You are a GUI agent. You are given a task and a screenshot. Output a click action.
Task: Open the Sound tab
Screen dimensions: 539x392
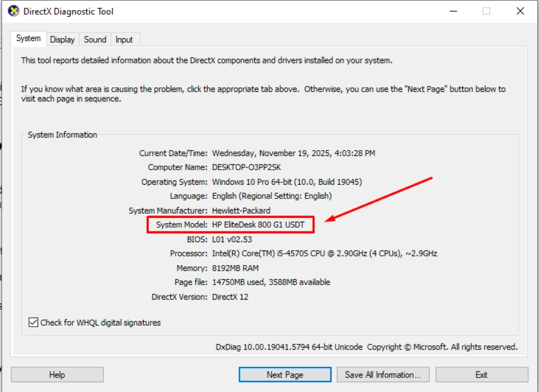click(x=95, y=39)
